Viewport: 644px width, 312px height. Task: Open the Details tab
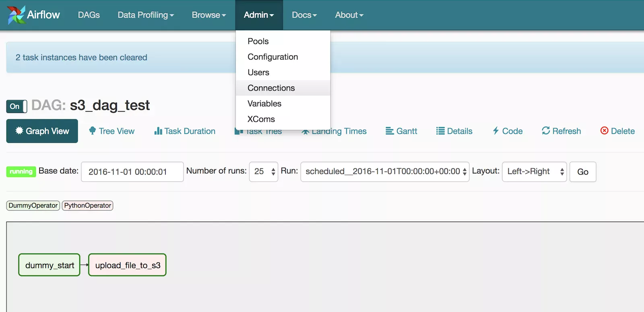tap(454, 131)
